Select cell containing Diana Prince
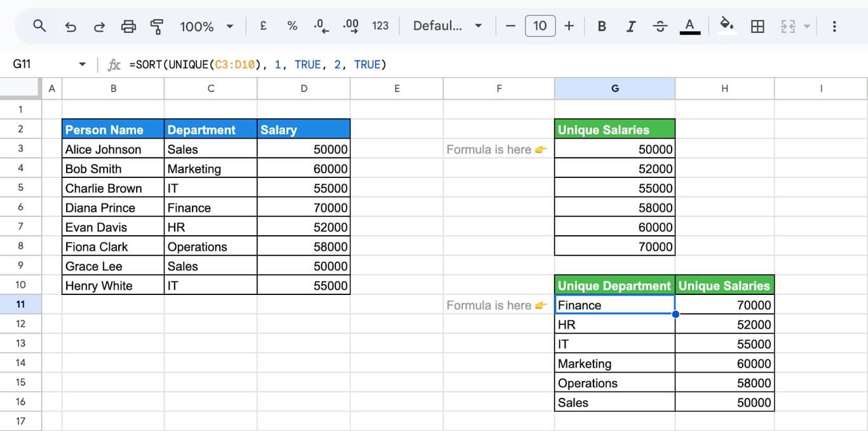Image resolution: width=868 pixels, height=431 pixels. 113,207
